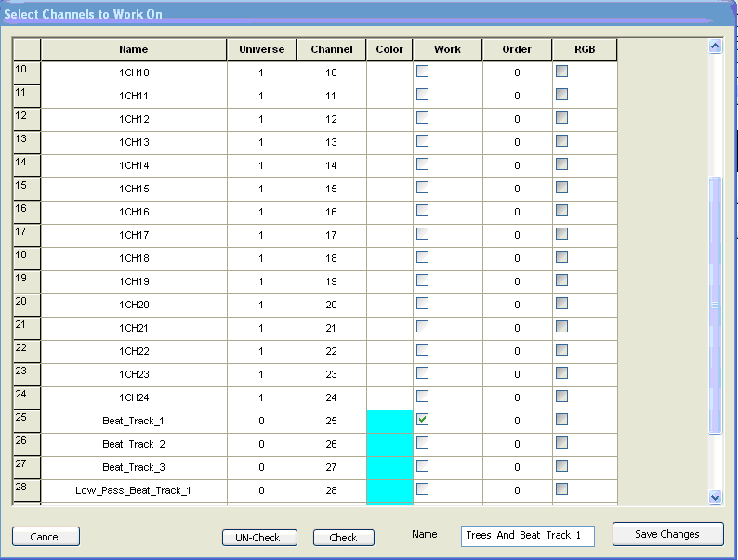Click the Cancel button
The image size is (738, 560).
point(46,537)
